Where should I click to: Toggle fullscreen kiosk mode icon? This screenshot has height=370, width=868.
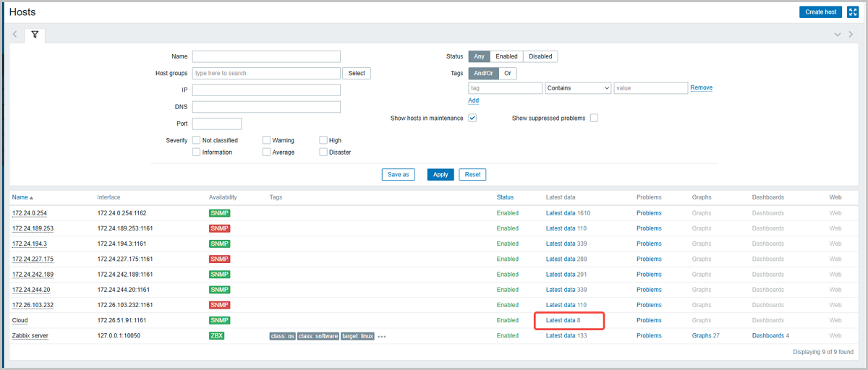click(x=853, y=12)
